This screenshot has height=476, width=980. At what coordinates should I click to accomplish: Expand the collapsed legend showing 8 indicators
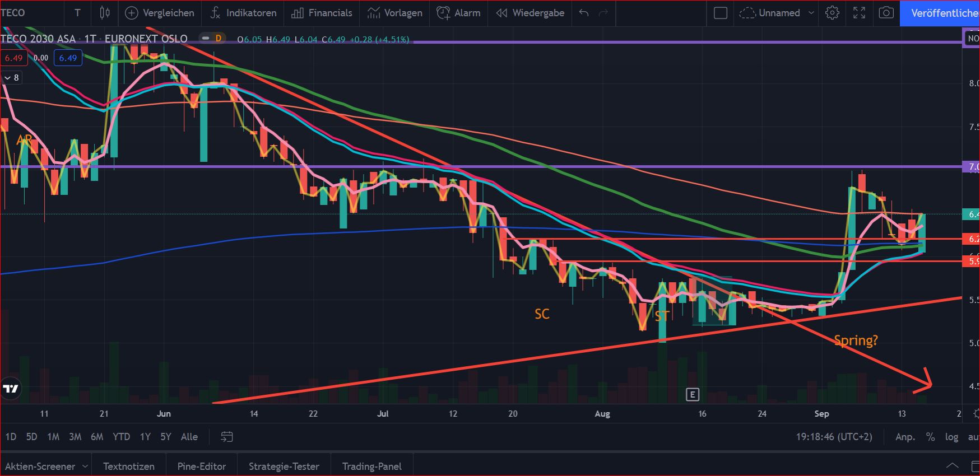[x=12, y=77]
